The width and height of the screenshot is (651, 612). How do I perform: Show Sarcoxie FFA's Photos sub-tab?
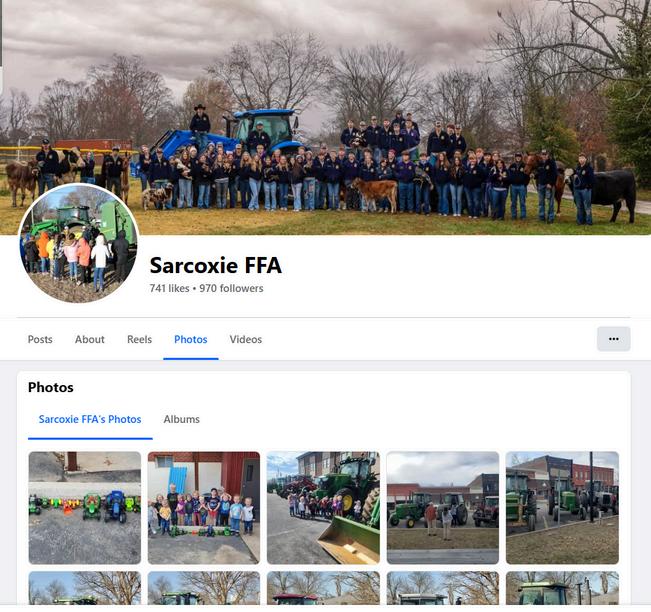(x=90, y=419)
